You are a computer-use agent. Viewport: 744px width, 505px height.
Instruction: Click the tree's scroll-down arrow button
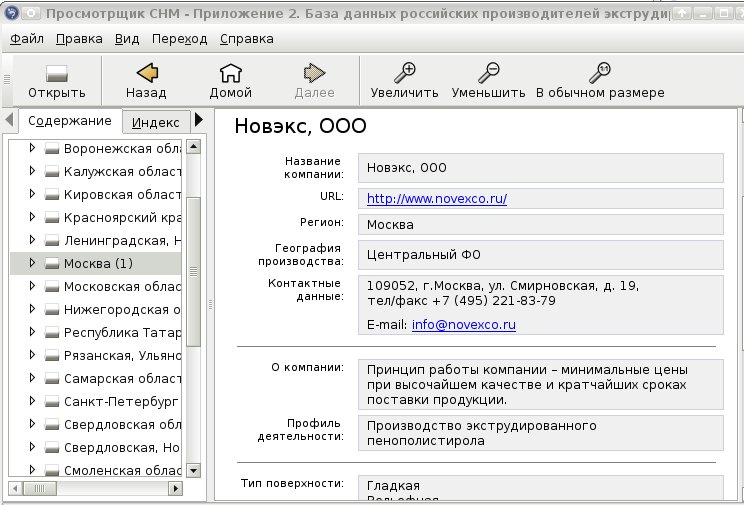194,470
